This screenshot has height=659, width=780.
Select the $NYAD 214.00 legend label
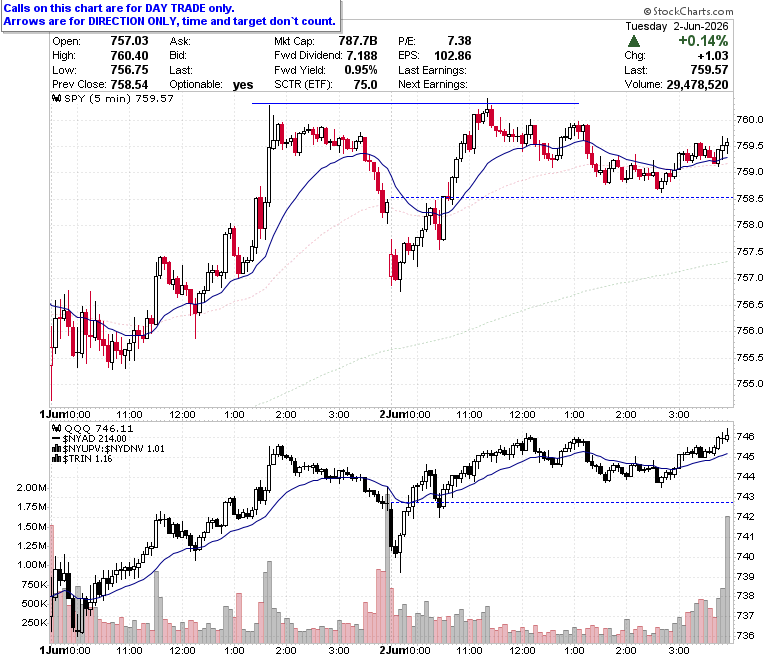pyautogui.click(x=95, y=439)
